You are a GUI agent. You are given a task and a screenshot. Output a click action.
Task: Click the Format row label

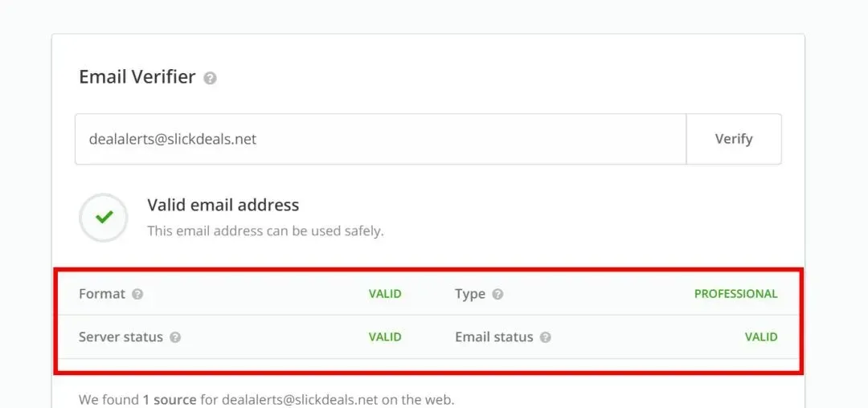[x=102, y=294]
